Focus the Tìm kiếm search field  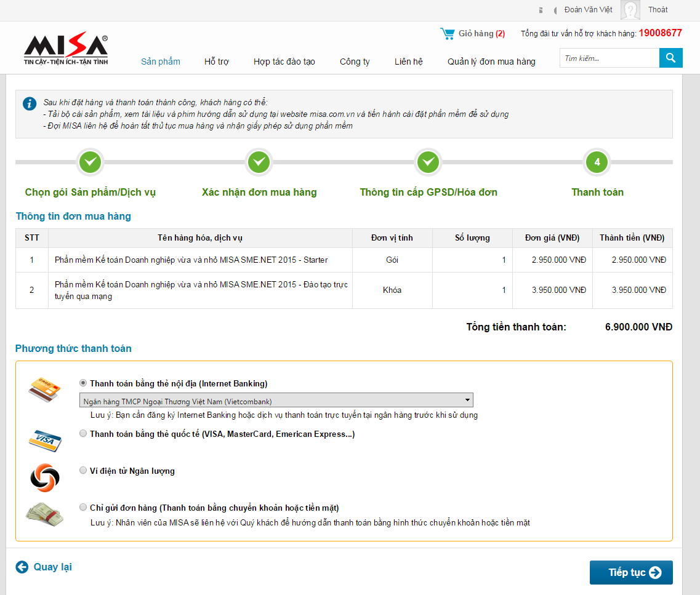tap(608, 58)
